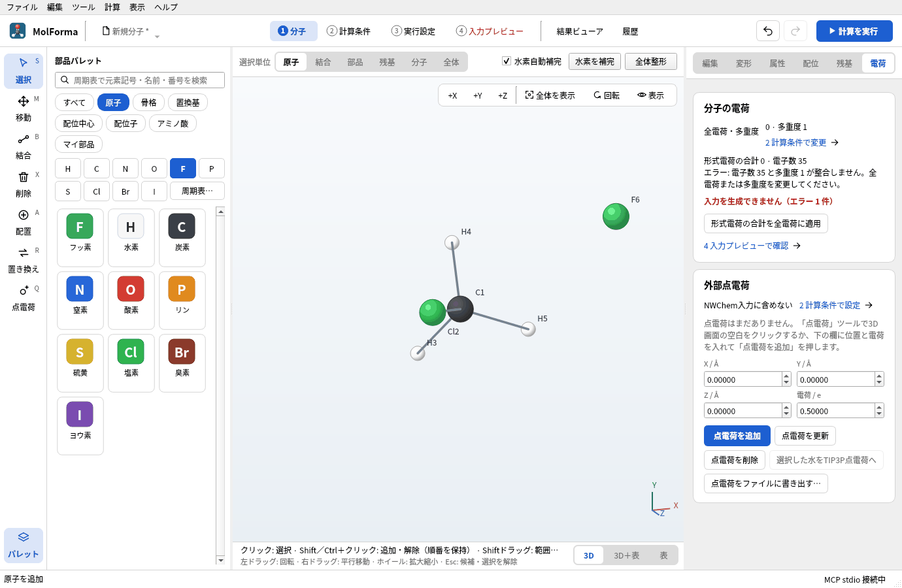Click the 点電荷を追加 button
The image size is (902, 588).
click(x=737, y=436)
